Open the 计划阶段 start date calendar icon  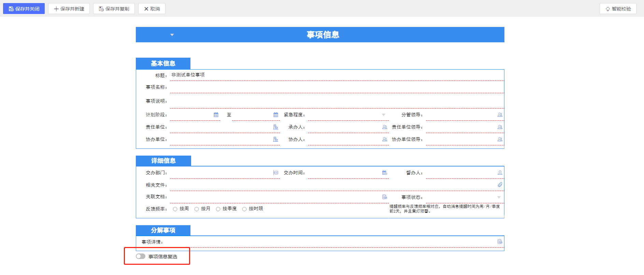click(216, 115)
